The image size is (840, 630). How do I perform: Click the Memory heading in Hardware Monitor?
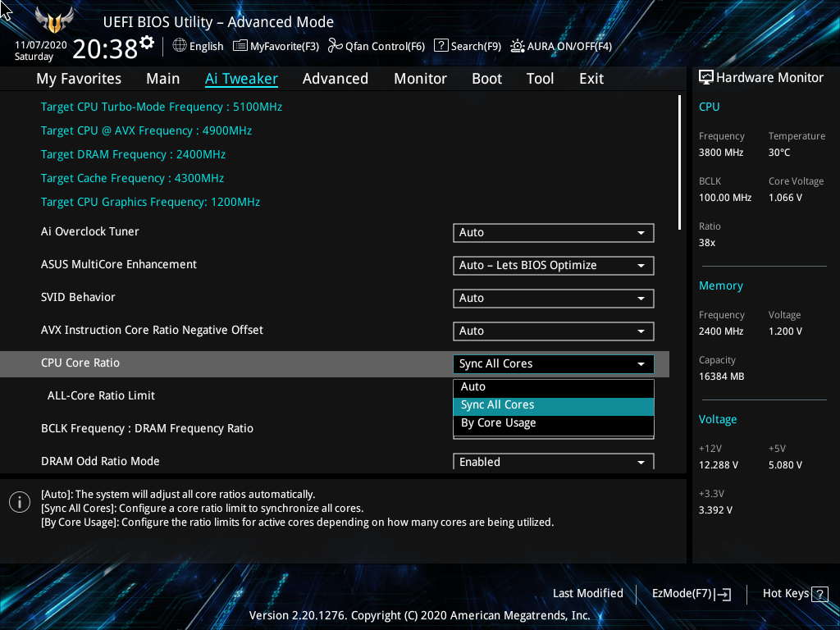pyautogui.click(x=720, y=286)
